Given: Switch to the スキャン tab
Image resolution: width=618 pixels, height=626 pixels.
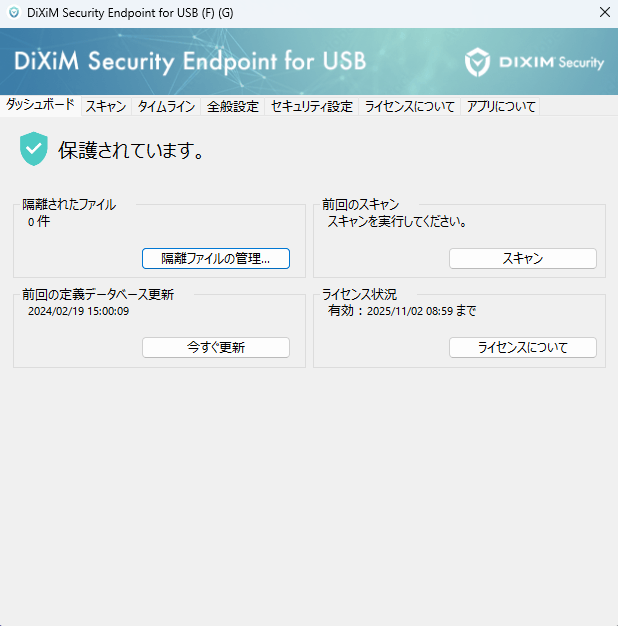Looking at the screenshot, I should [105, 106].
